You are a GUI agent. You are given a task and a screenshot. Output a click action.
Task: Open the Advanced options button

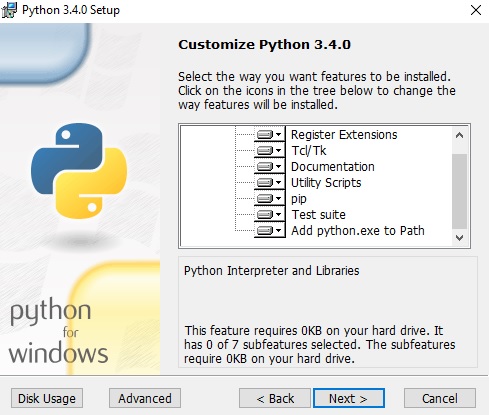(x=145, y=398)
